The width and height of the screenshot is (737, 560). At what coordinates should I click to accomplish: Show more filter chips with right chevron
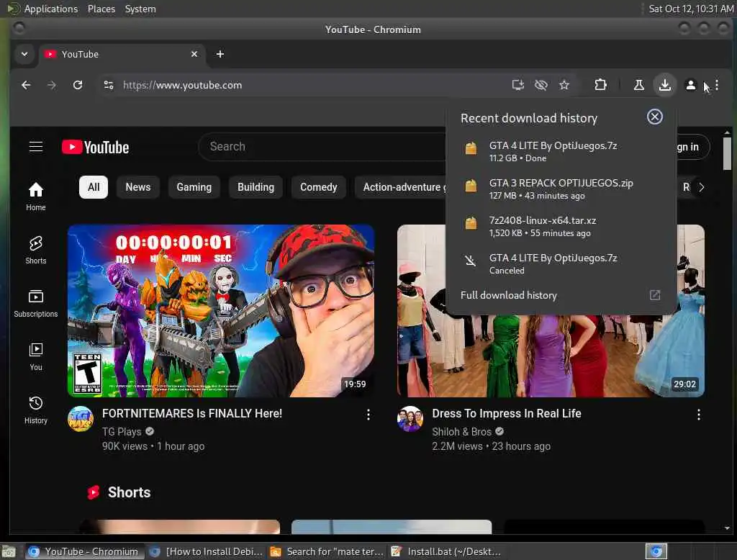[701, 187]
